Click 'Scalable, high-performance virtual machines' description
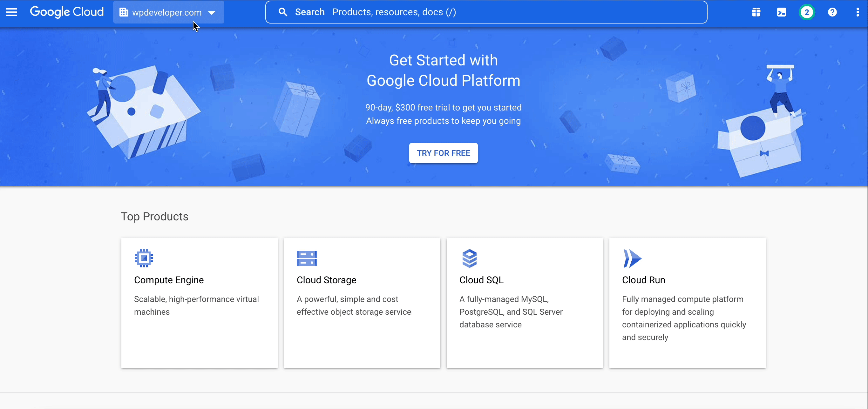Viewport: 868px width, 409px height. pyautogui.click(x=196, y=305)
